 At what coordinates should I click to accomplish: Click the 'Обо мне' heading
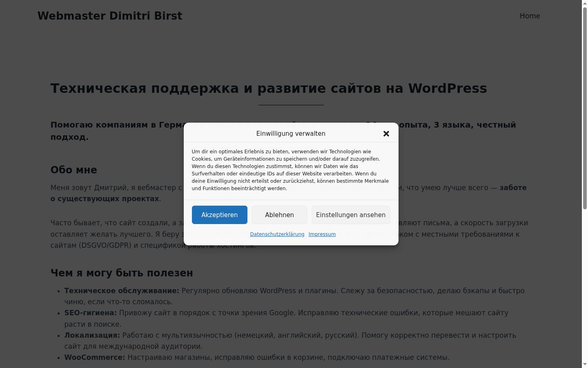click(x=74, y=170)
